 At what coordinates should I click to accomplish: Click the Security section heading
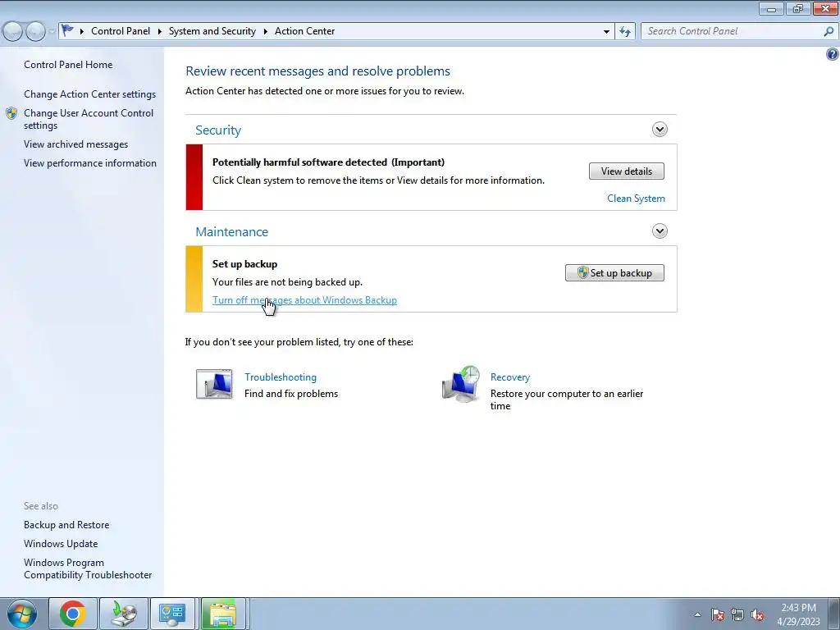coord(218,130)
